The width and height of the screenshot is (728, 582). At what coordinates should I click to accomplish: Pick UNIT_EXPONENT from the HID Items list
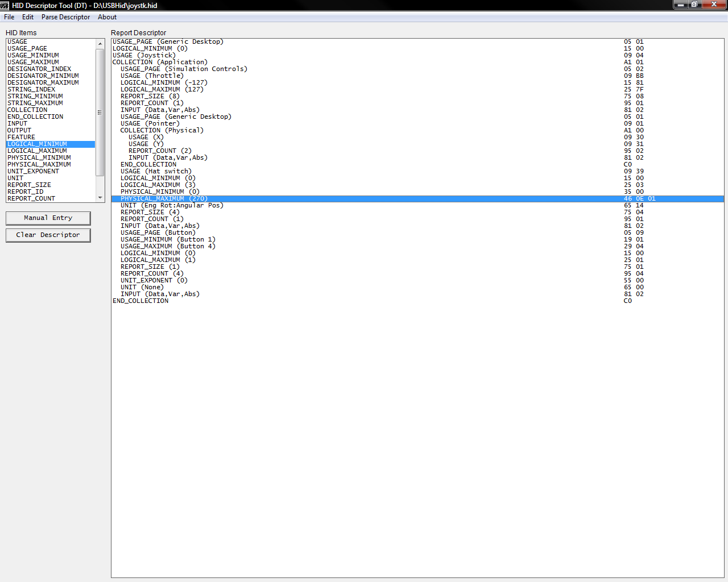[x=33, y=172]
